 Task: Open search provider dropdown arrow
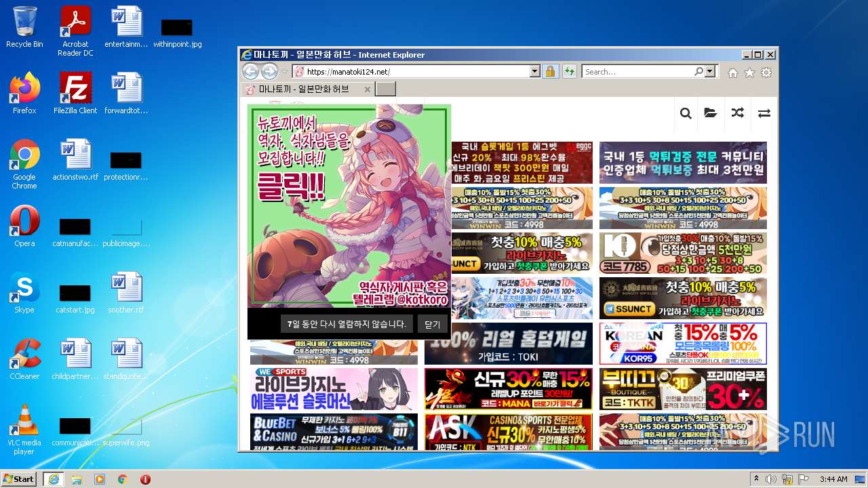[x=710, y=71]
